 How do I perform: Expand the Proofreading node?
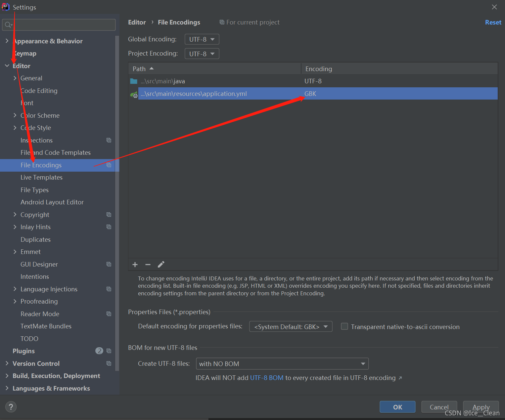(x=15, y=301)
